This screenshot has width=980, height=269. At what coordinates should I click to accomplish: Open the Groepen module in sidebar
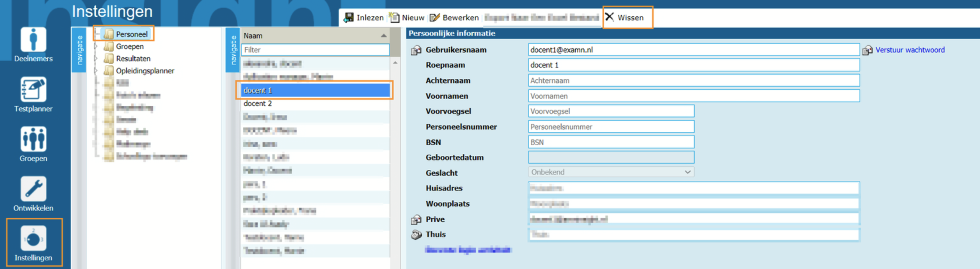(33, 139)
